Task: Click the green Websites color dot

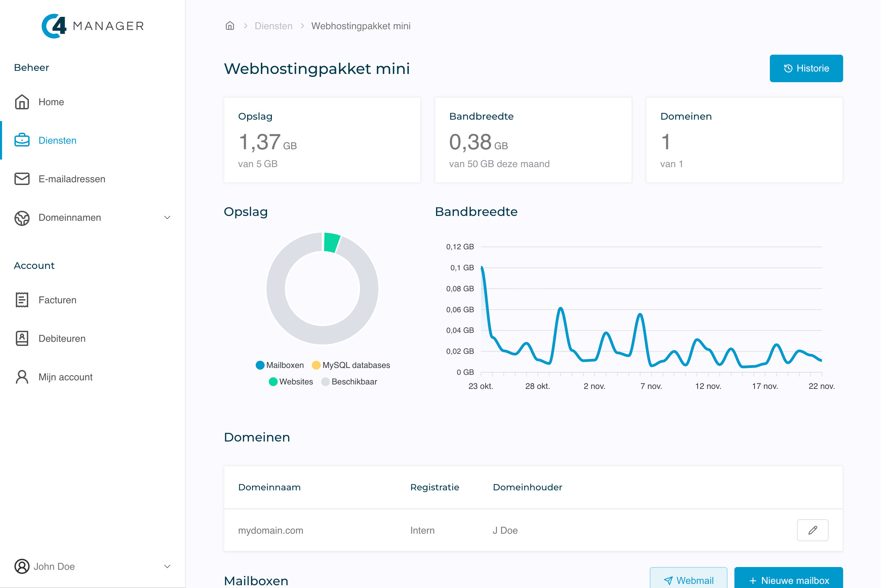Action: pos(273,381)
